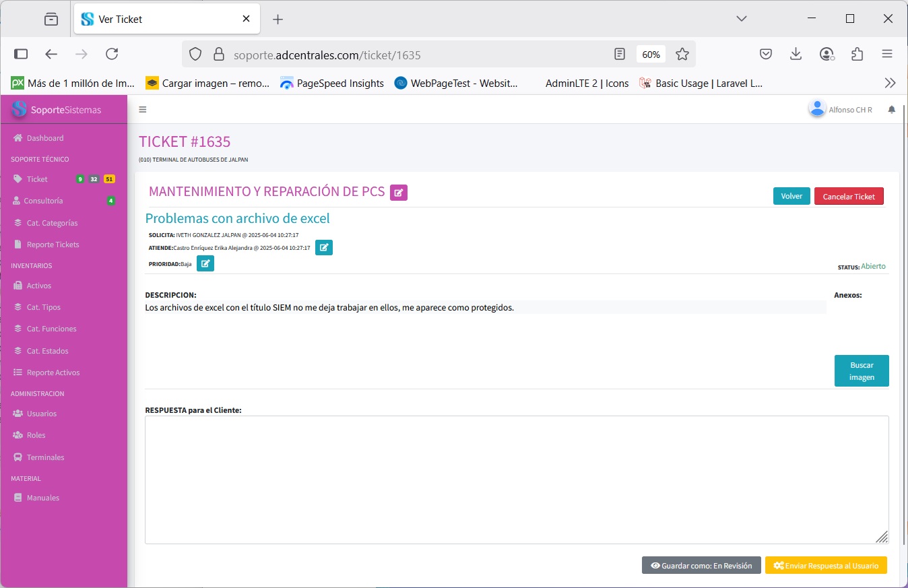
Task: Reload the page with the refresh icon
Action: click(x=112, y=55)
